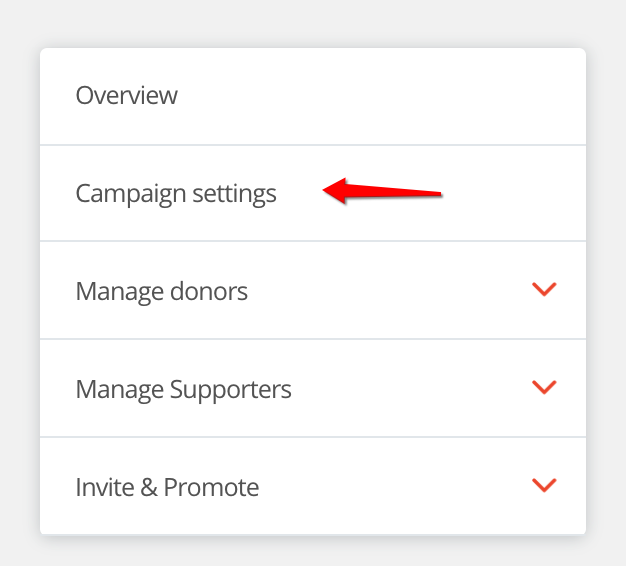This screenshot has width=626, height=566.
Task: Go to the Overview page link
Action: click(127, 96)
